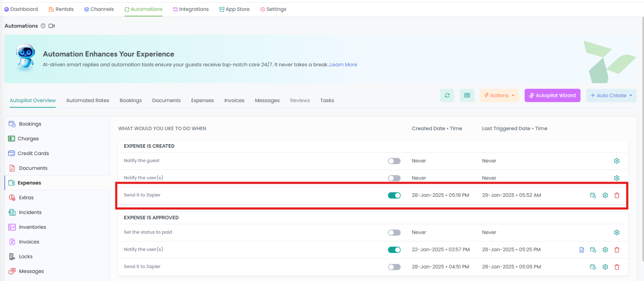Image resolution: width=644 pixels, height=281 pixels.
Task: Open settings gear for Expense Is Approved Send it to Zapier
Action: click(x=605, y=267)
